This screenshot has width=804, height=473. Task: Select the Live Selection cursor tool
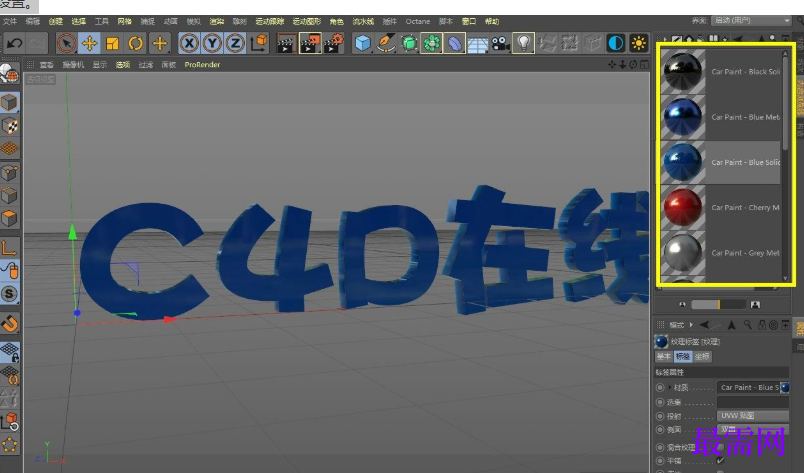click(66, 43)
